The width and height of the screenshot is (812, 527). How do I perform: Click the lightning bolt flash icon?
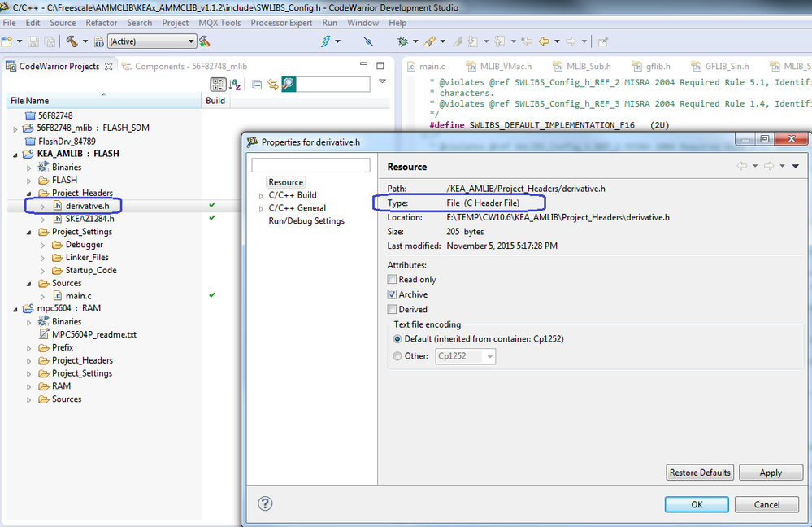coord(325,41)
